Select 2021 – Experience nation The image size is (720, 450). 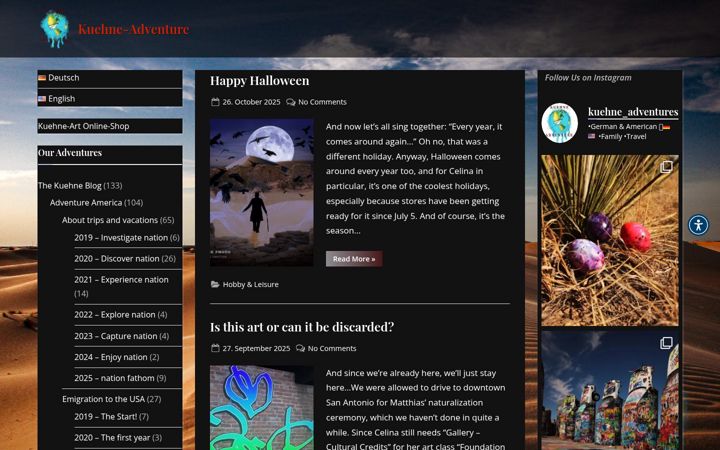121,280
